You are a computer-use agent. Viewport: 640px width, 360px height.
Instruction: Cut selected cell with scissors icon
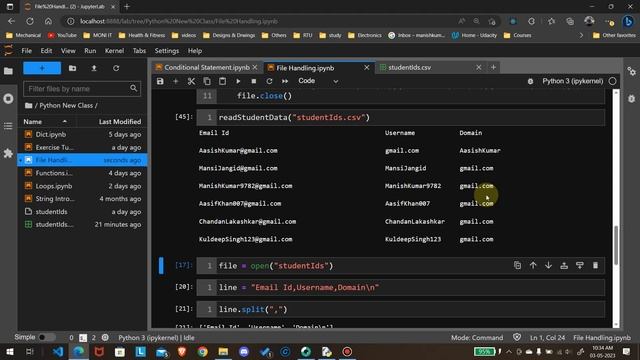click(x=191, y=81)
